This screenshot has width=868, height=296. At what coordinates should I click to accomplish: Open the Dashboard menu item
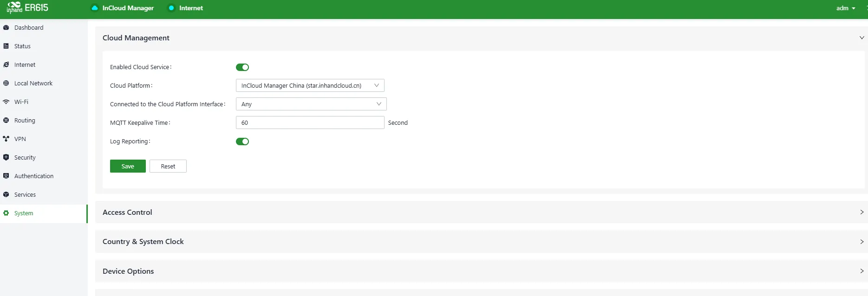tap(44, 27)
